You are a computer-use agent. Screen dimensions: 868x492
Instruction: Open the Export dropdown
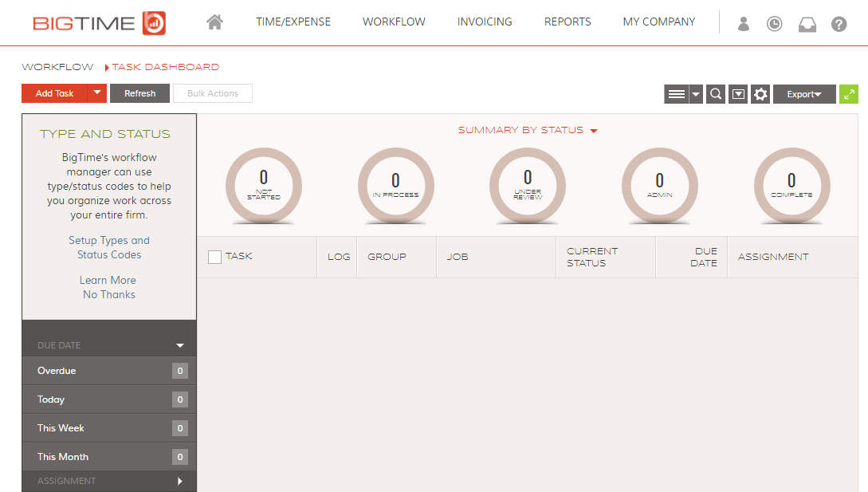coord(804,94)
